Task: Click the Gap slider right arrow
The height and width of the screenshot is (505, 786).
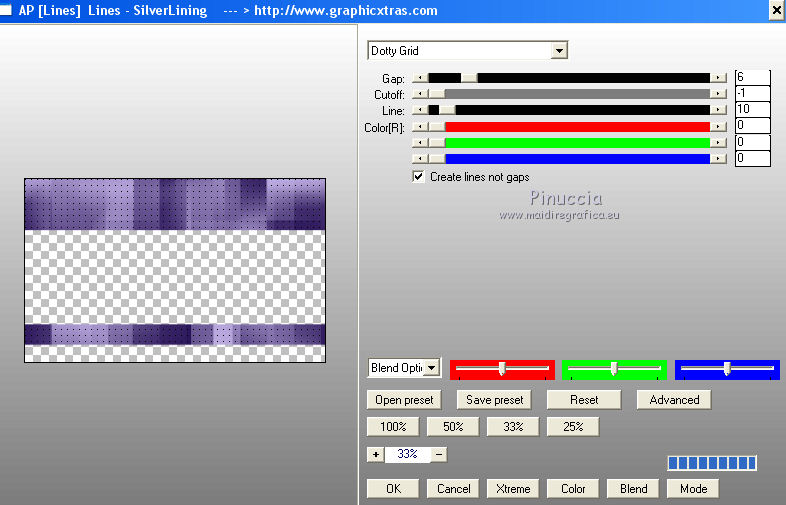Action: click(718, 78)
